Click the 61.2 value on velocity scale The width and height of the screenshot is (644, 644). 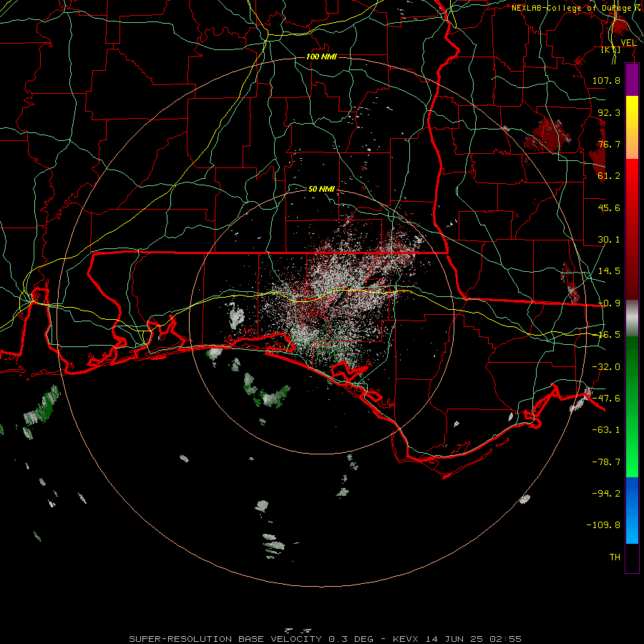coord(609,176)
